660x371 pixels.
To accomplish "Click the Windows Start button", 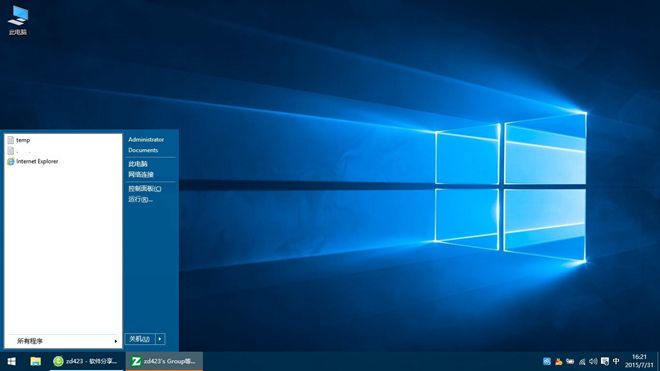I will tap(11, 361).
